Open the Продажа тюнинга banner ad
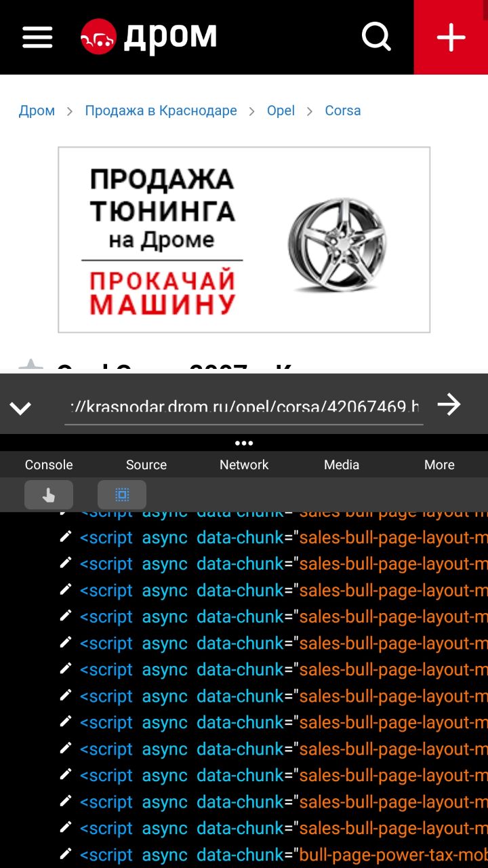This screenshot has width=488, height=868. point(244,240)
